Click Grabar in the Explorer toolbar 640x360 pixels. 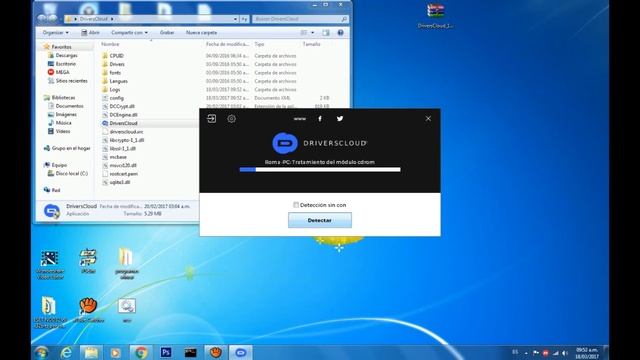click(x=167, y=33)
